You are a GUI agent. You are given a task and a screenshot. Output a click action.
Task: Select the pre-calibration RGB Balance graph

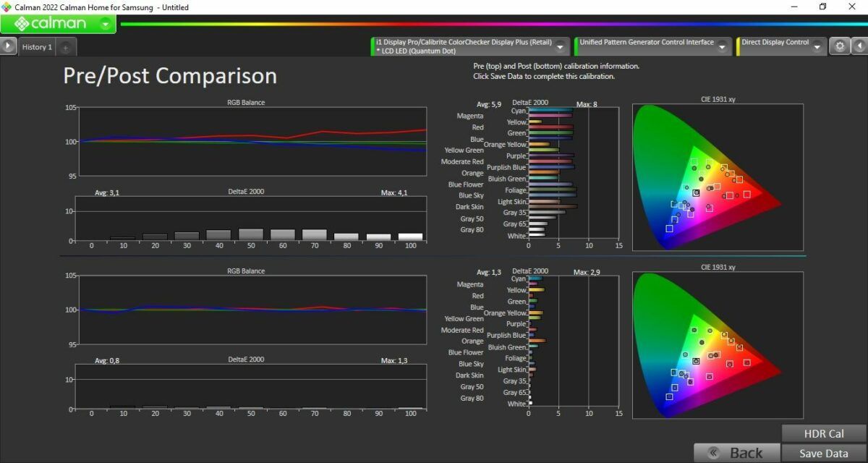253,141
